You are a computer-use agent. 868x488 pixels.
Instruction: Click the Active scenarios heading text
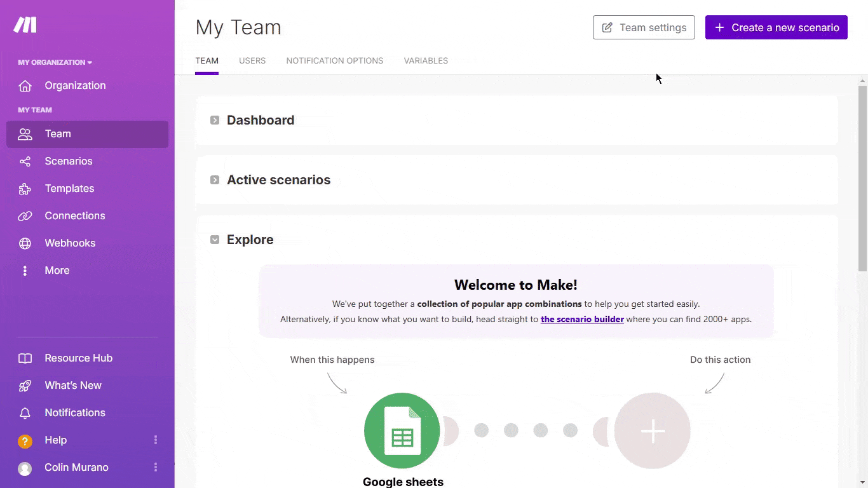coord(279,180)
